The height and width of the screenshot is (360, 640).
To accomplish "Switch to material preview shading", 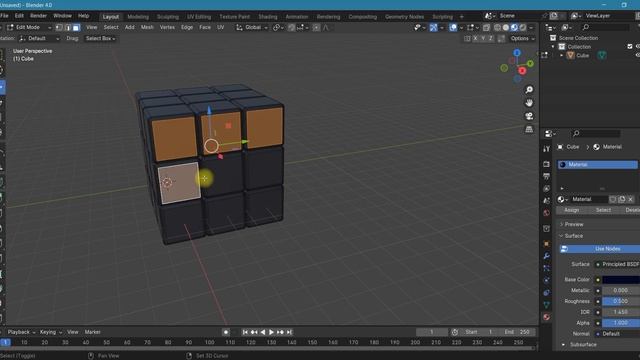I will (514, 27).
